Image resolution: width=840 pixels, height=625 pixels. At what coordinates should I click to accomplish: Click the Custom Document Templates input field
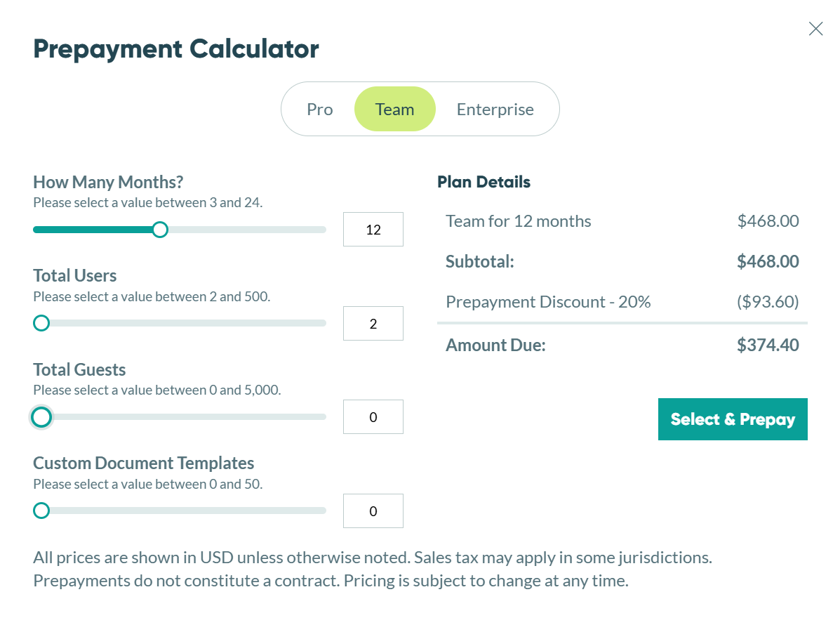pyautogui.click(x=373, y=511)
